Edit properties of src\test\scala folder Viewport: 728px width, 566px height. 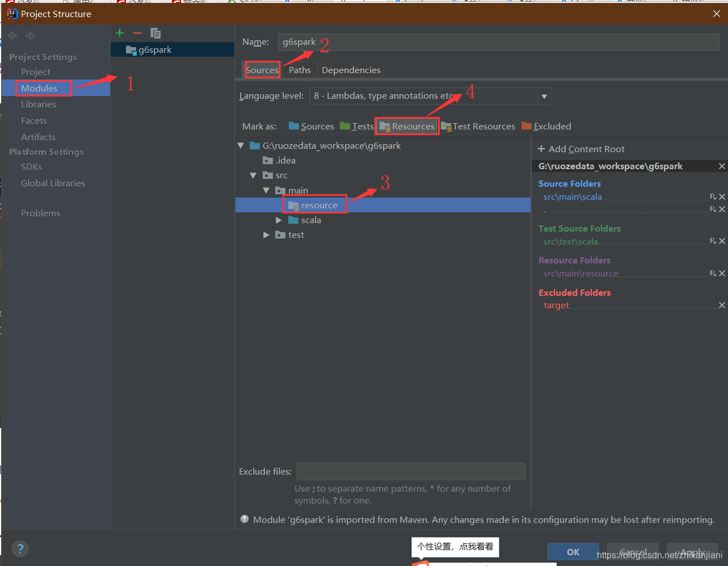click(x=713, y=241)
